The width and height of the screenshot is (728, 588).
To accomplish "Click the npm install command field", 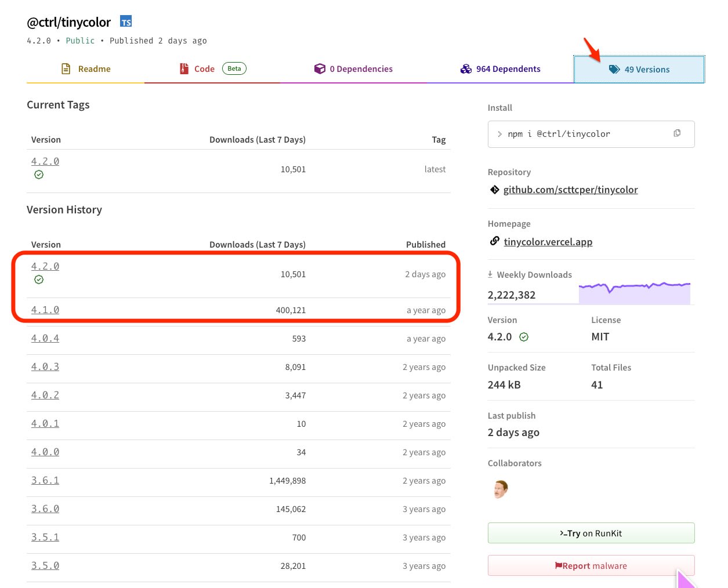I will (x=591, y=134).
